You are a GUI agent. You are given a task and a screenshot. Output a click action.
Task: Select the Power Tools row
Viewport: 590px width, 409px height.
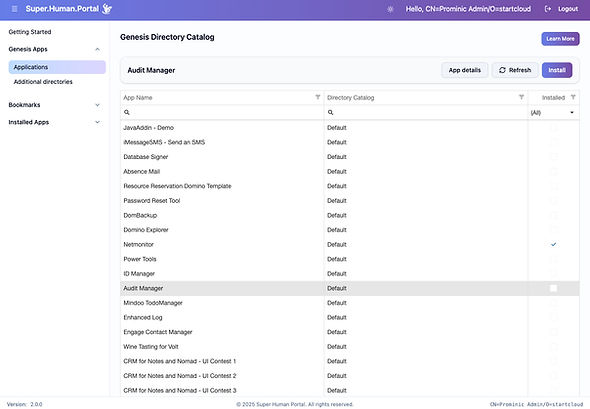350,259
